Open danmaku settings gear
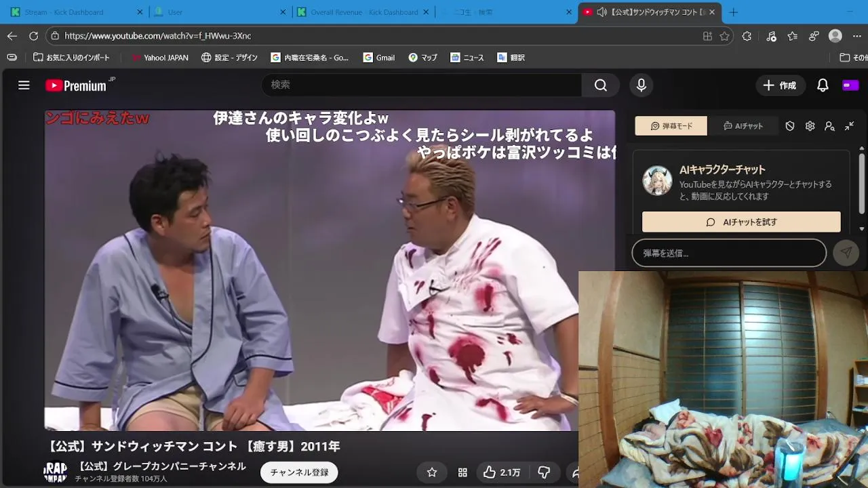868x488 pixels. click(x=810, y=126)
